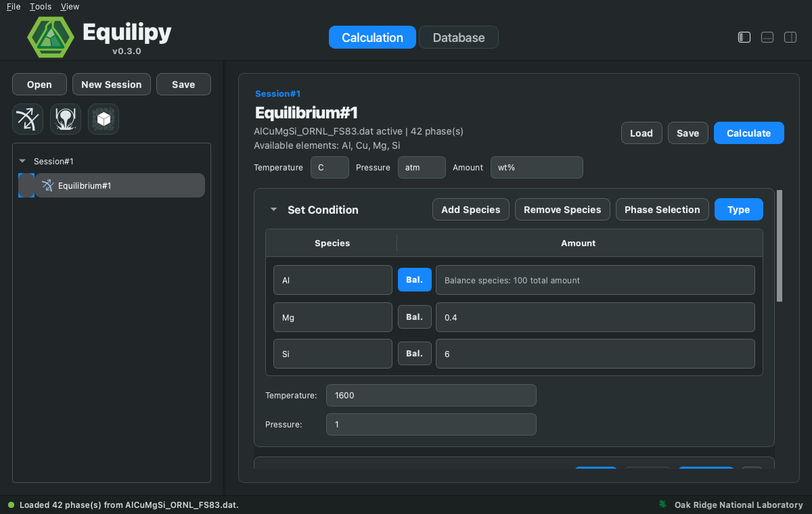Screen dimensions: 812x514
Task: Click Add Species
Action: click(471, 210)
